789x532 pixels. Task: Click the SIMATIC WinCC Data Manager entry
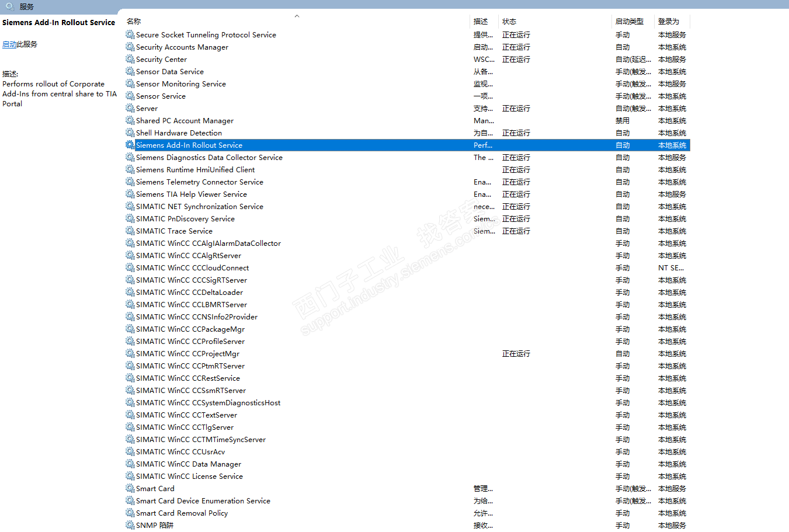tap(189, 464)
